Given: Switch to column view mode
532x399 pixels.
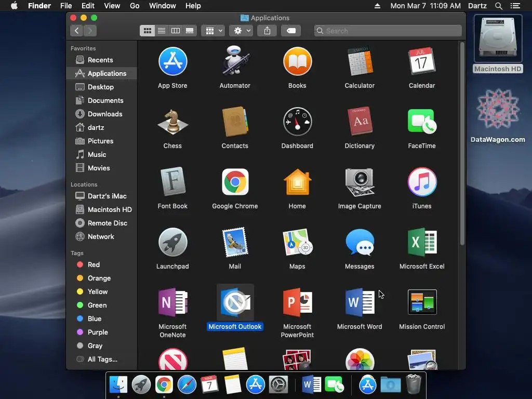Looking at the screenshot, I should 176,31.
